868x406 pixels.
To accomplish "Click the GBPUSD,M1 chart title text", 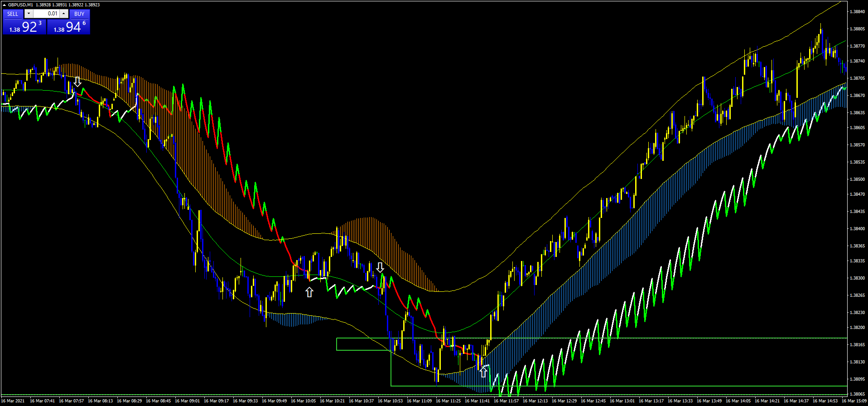I will point(21,5).
